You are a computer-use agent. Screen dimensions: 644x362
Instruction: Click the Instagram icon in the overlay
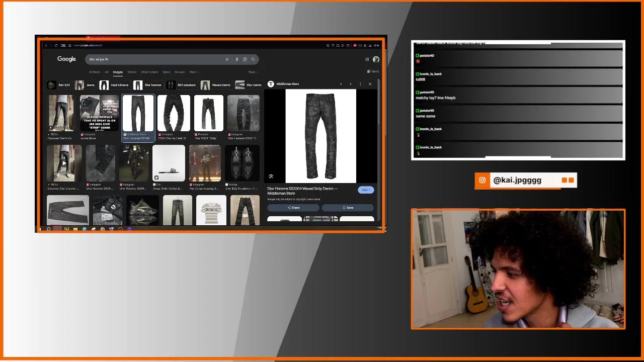click(x=482, y=180)
